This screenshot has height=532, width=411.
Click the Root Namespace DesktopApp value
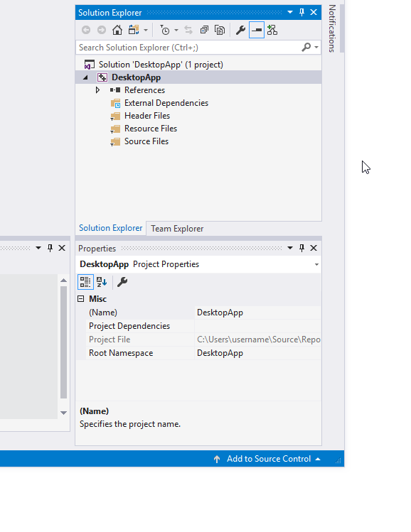(x=220, y=353)
